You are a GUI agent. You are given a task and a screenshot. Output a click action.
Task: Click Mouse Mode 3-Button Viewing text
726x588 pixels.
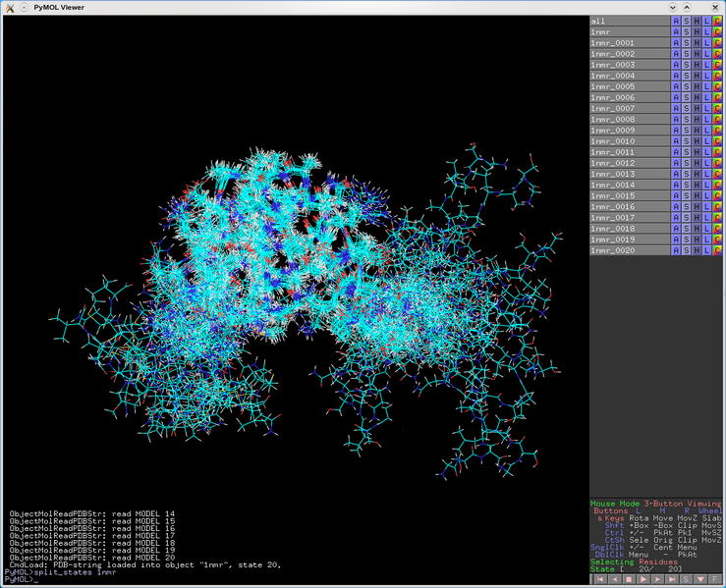point(655,504)
